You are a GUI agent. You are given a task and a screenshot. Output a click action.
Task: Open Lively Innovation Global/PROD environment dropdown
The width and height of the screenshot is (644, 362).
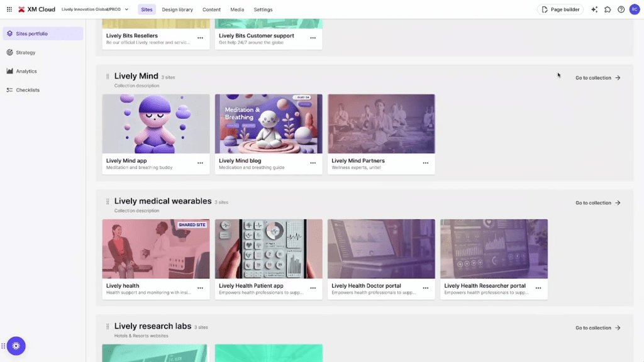click(95, 9)
